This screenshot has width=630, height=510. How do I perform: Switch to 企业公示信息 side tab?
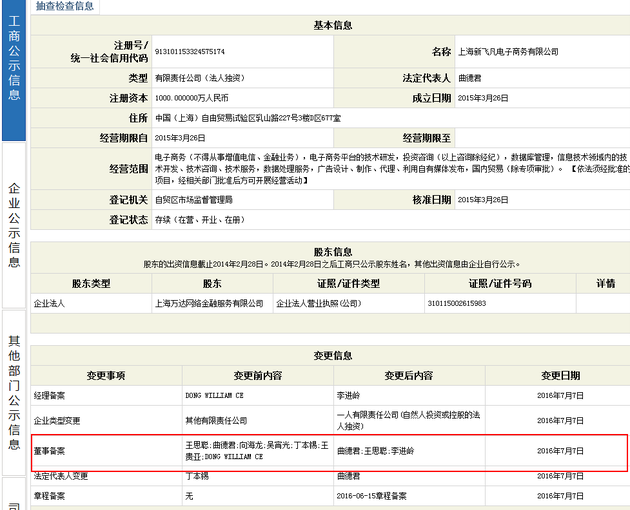[x=14, y=225]
